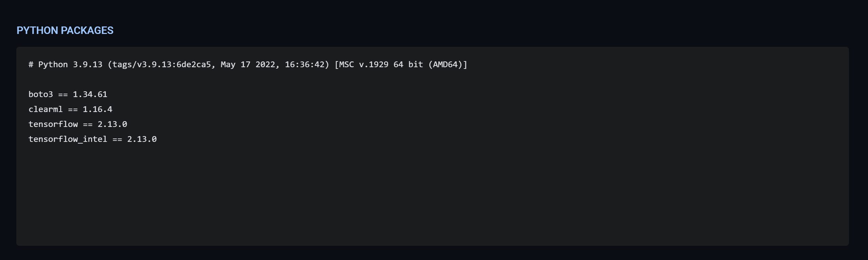The height and width of the screenshot is (260, 868).
Task: Click the hash symbol starting the comment line
Action: click(x=31, y=64)
